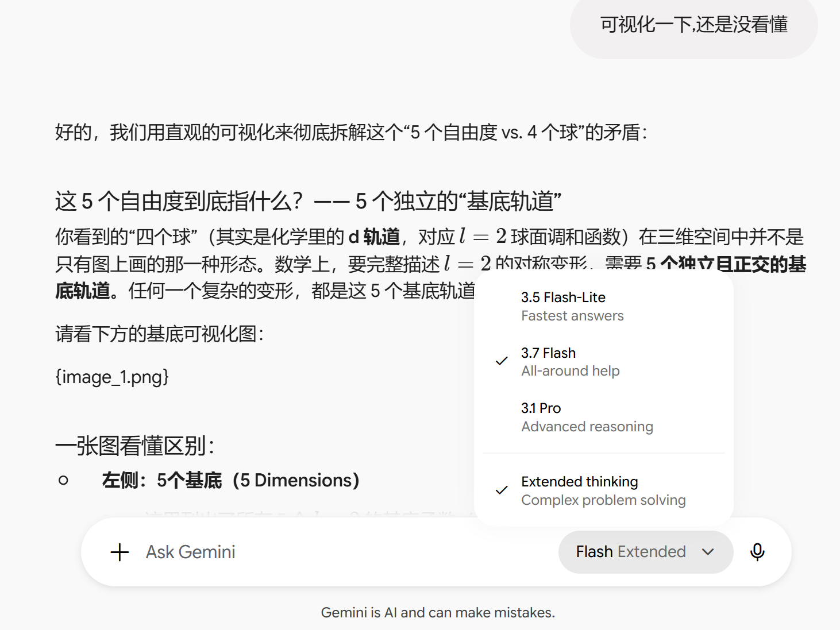Image resolution: width=840 pixels, height=630 pixels.
Task: Choose 3.7 Flash All-around help option
Action: pos(603,362)
